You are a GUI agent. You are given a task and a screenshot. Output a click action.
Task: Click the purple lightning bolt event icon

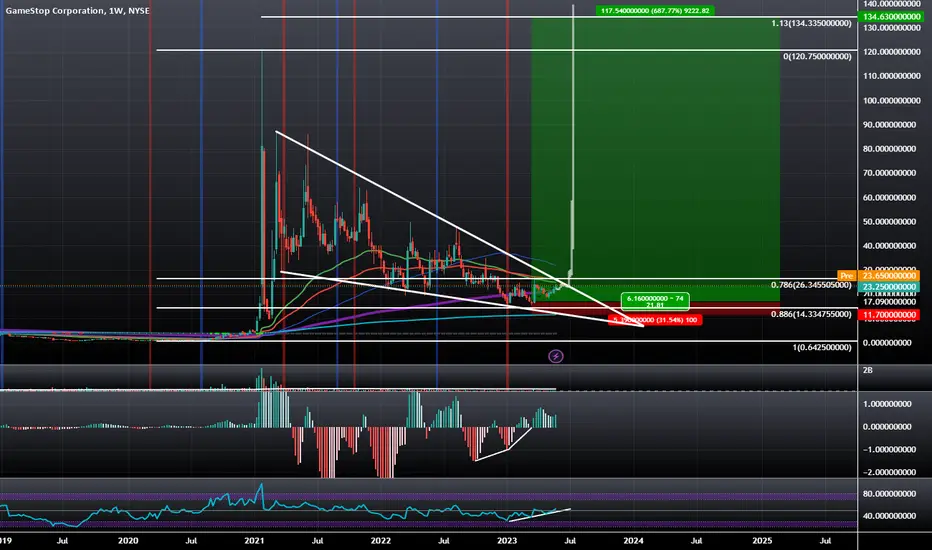556,356
